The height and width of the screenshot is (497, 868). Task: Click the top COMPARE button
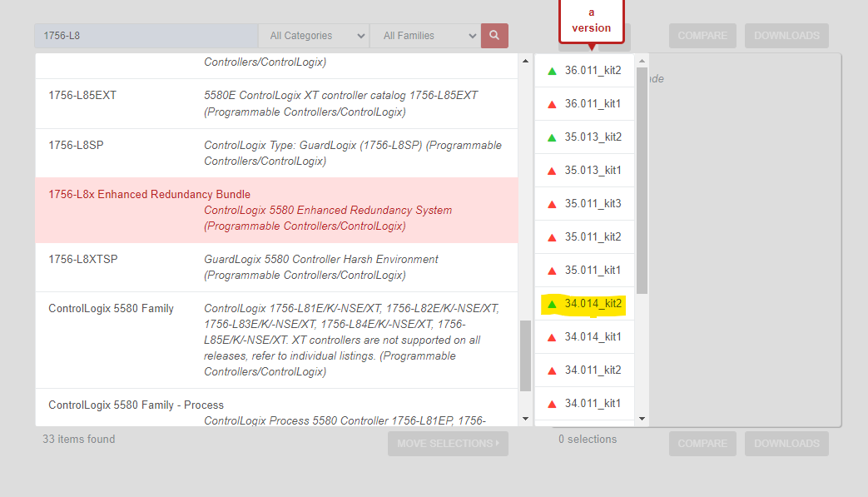pos(702,36)
